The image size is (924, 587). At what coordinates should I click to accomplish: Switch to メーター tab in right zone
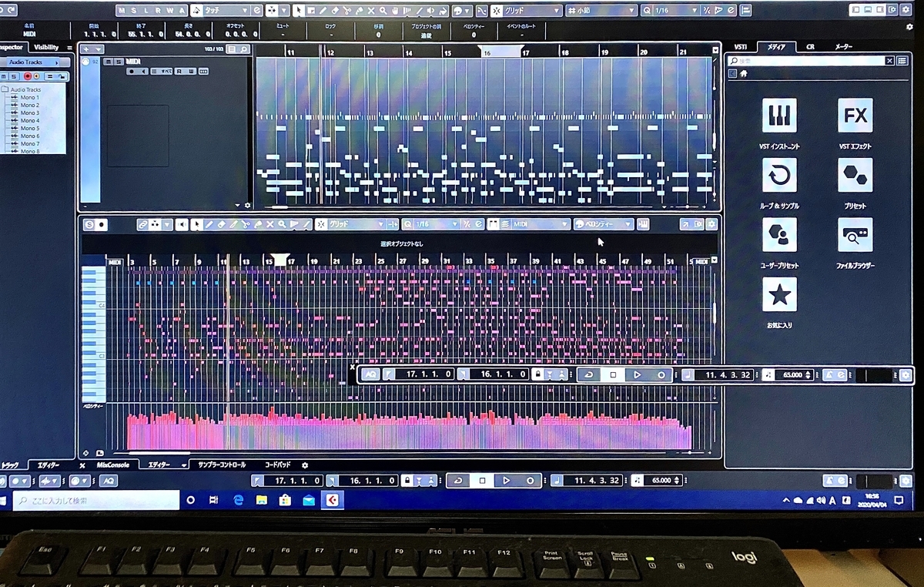coord(845,47)
